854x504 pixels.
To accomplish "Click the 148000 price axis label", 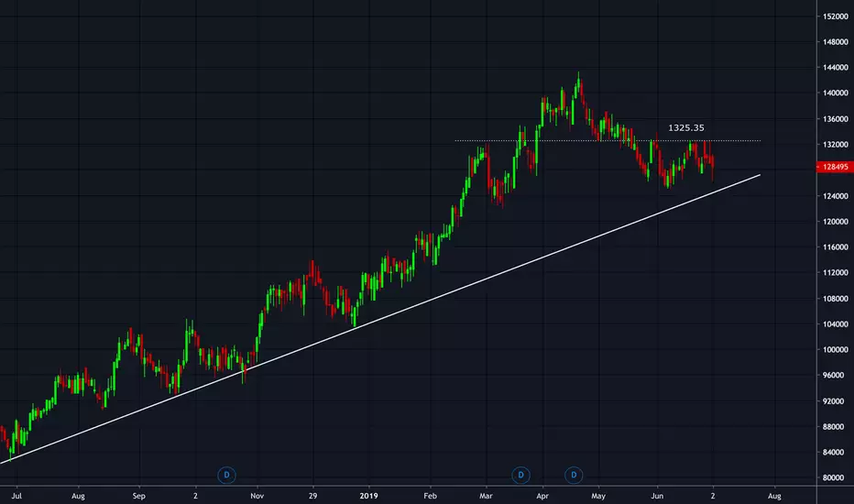I will (x=836, y=42).
